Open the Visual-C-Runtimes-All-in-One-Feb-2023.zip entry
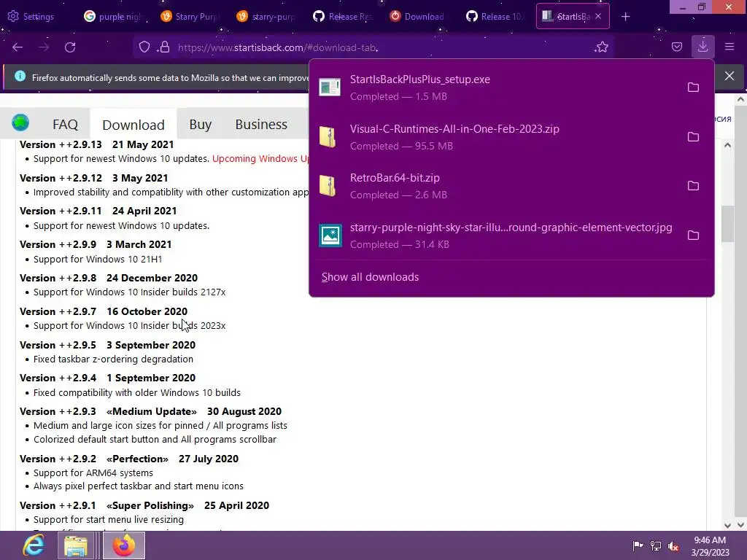747x560 pixels. pos(495,136)
